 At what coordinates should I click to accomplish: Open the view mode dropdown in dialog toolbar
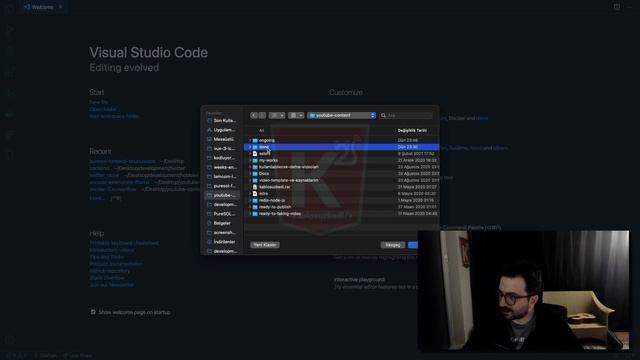pos(277,116)
